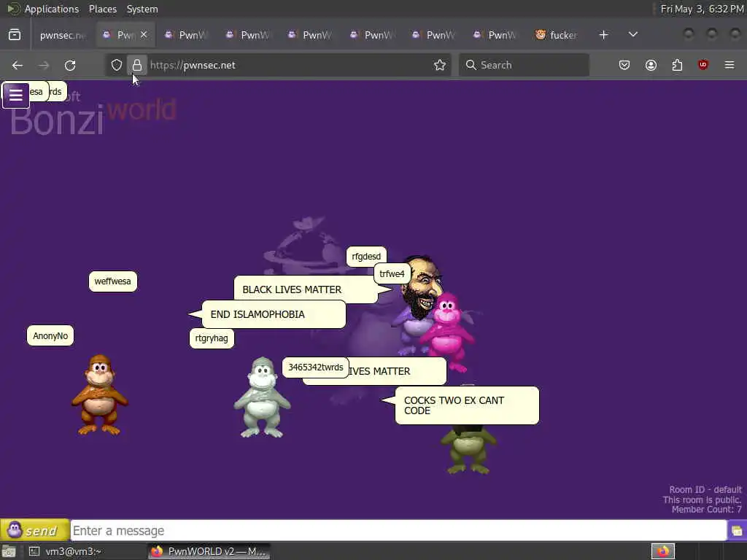
Task: Open the Pocket save icon
Action: (x=624, y=65)
